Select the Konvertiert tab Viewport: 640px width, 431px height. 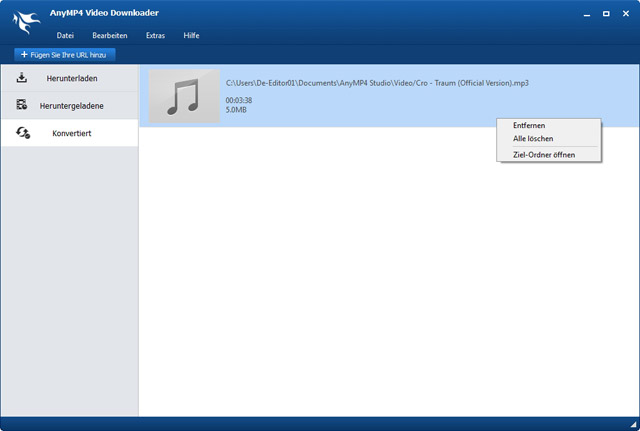click(x=69, y=133)
